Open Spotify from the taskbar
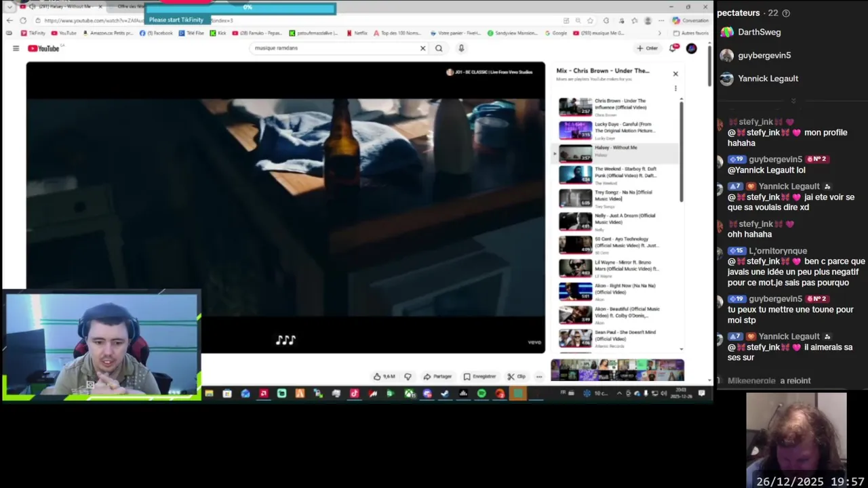868x488 pixels. [x=481, y=394]
